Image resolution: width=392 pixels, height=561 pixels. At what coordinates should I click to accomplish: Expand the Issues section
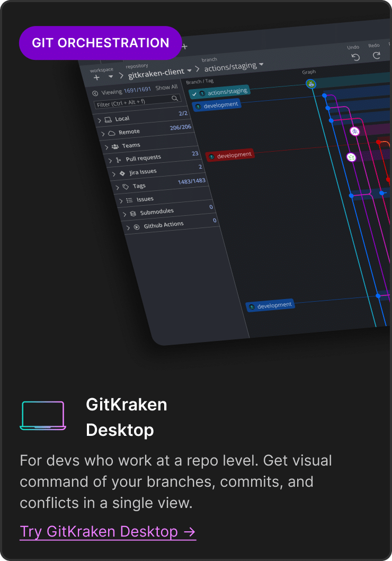pyautogui.click(x=121, y=201)
